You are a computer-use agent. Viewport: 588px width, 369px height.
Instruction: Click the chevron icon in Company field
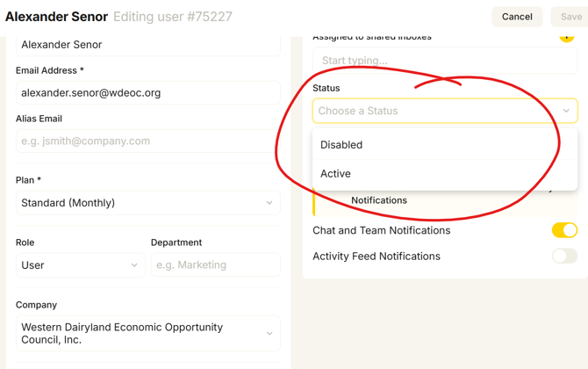[269, 334]
